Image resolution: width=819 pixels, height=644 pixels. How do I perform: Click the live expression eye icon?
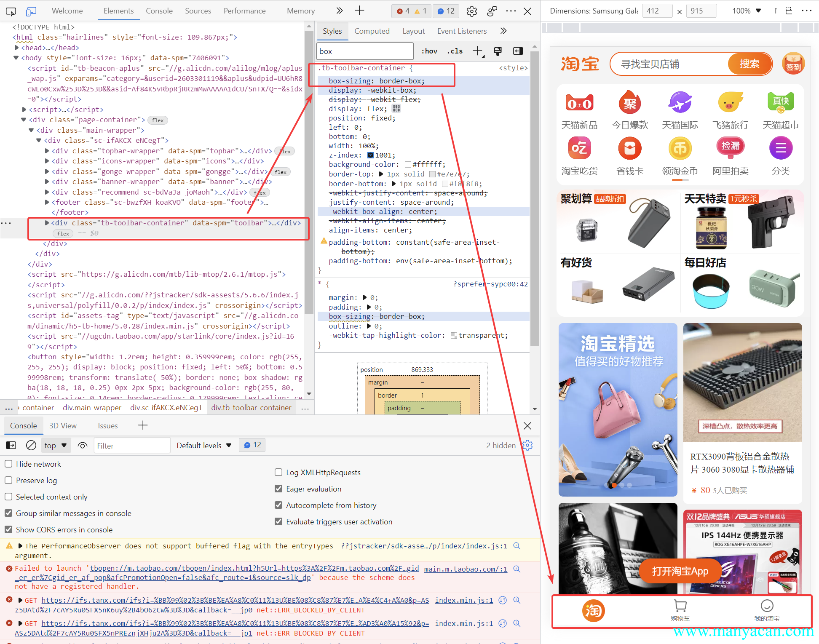coord(83,446)
